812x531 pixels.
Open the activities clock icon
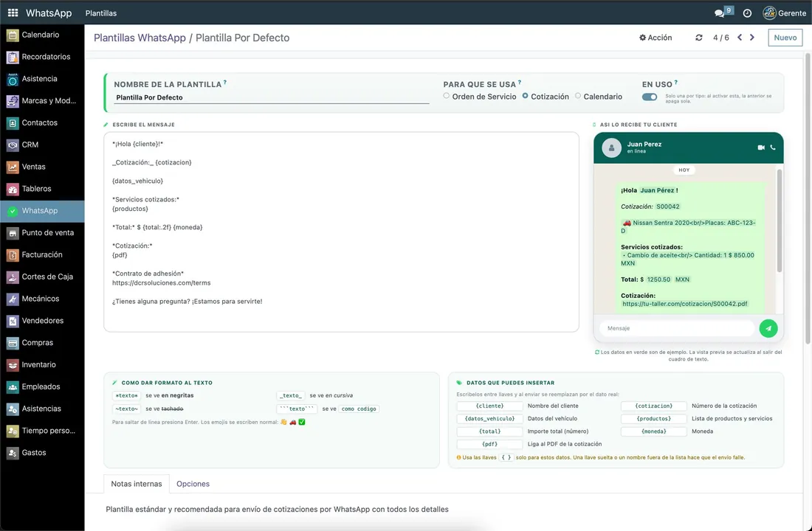747,13
